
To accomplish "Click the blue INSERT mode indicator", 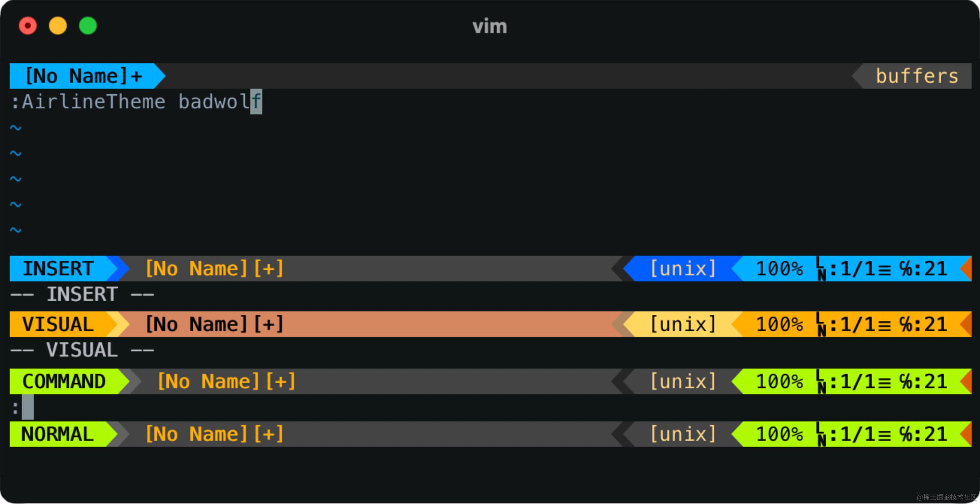I will coord(59,269).
